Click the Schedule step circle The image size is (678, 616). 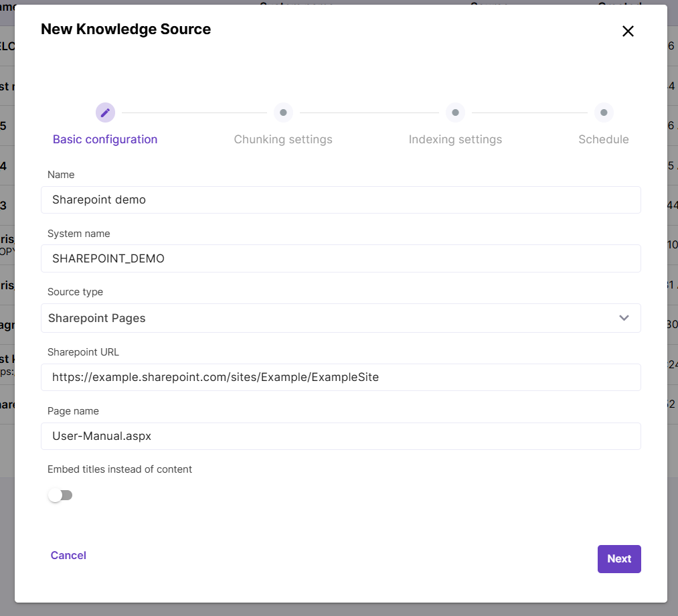604,112
